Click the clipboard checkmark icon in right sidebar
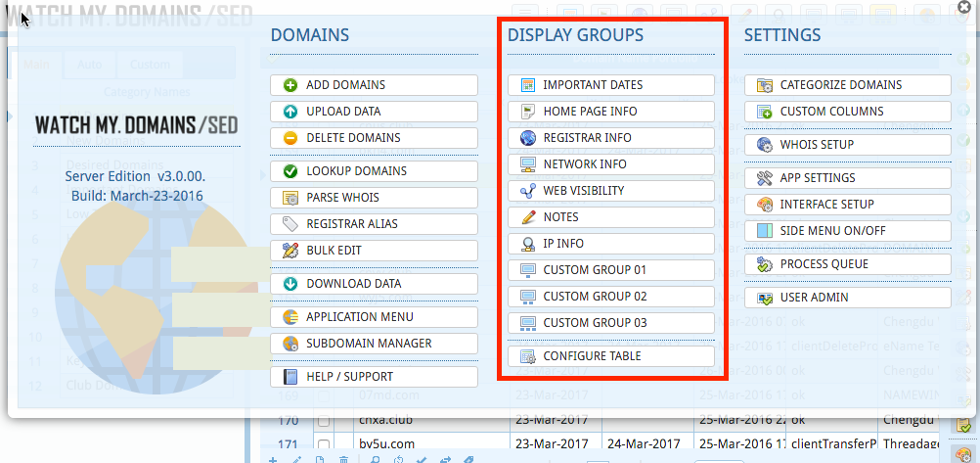Viewport: 980px width, 463px height. (963, 425)
